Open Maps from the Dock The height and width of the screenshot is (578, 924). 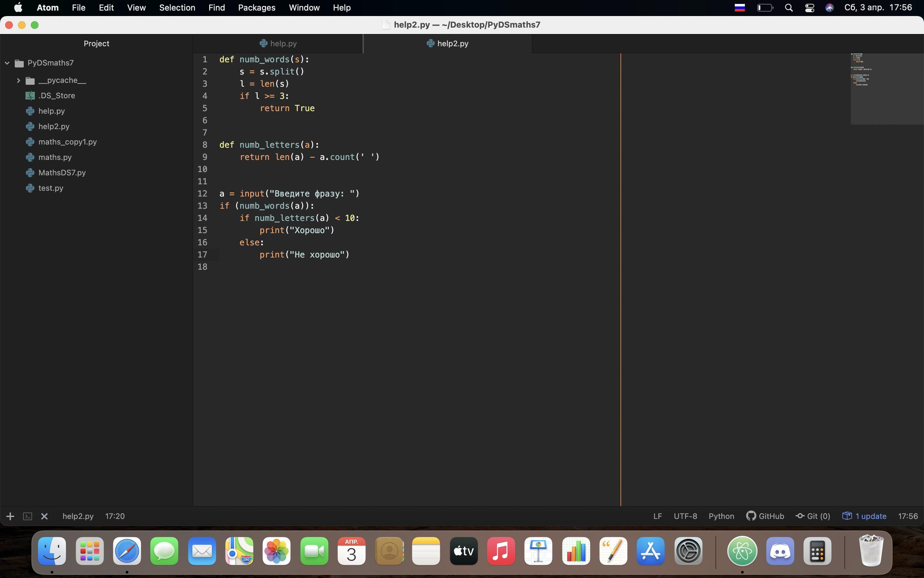pyautogui.click(x=239, y=551)
